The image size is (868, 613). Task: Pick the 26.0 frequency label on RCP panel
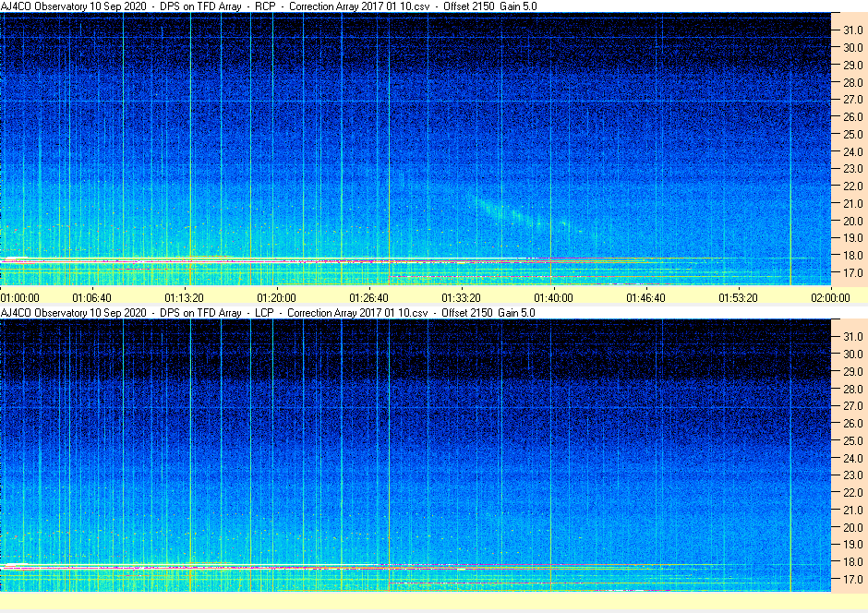click(853, 116)
